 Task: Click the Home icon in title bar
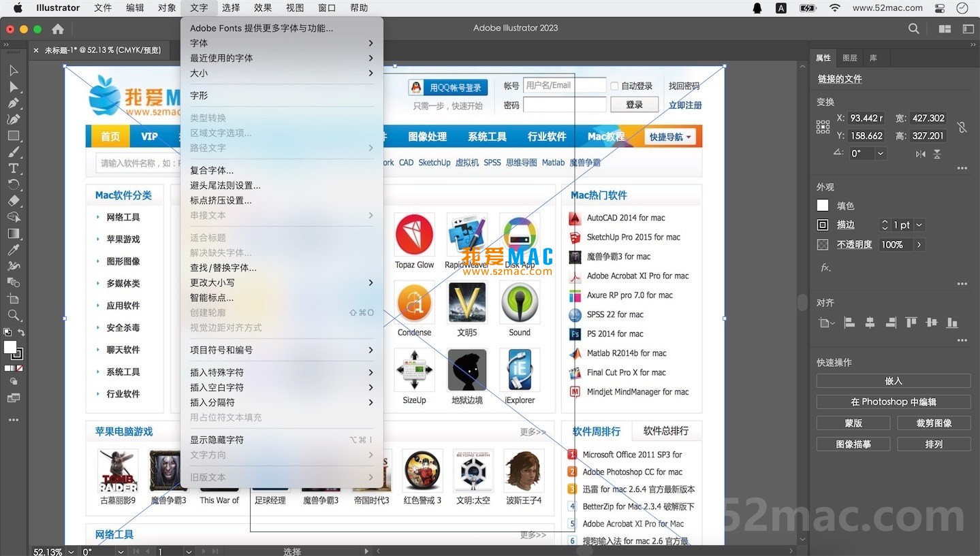58,29
